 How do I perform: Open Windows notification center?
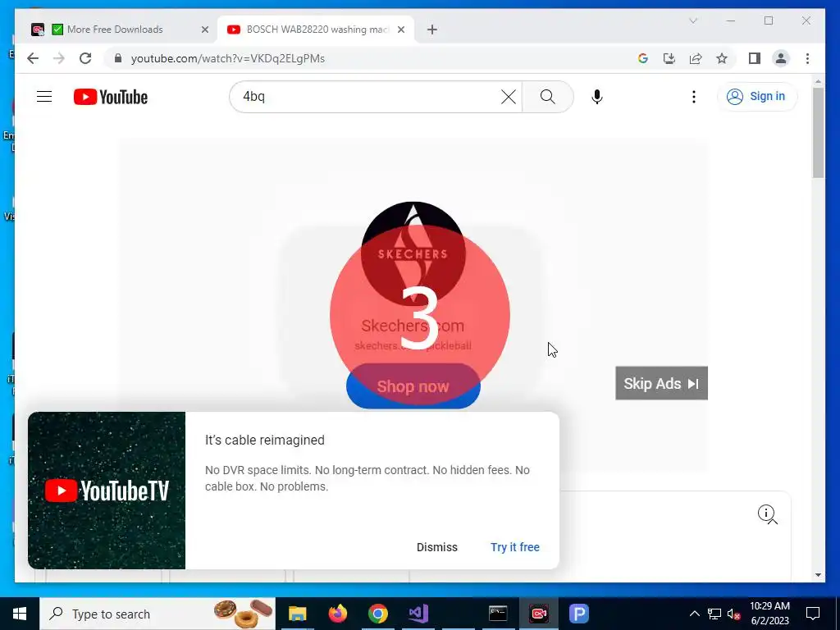tap(813, 614)
